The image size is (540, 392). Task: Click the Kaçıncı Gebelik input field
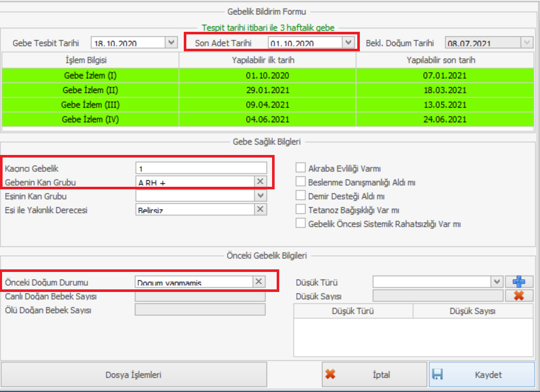click(201, 168)
